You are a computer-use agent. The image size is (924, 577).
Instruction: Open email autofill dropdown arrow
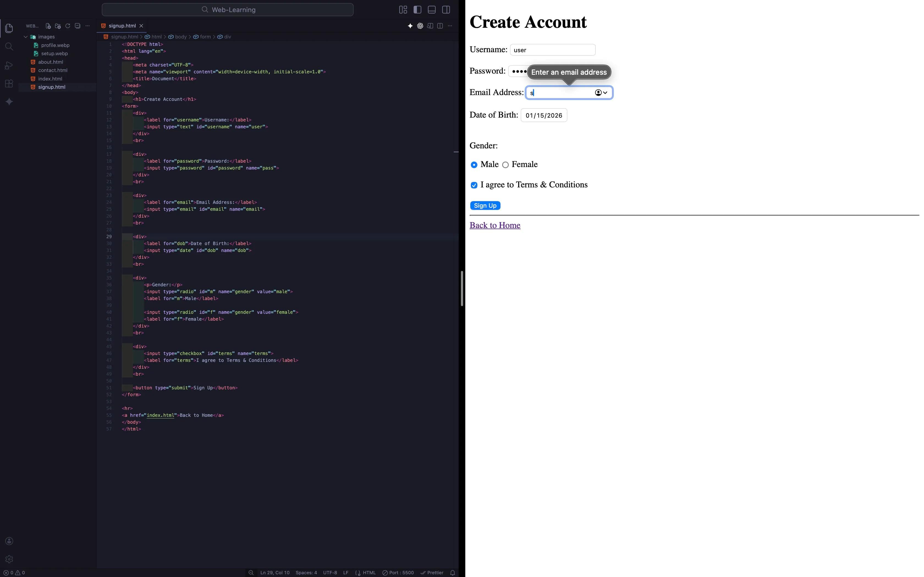605,93
